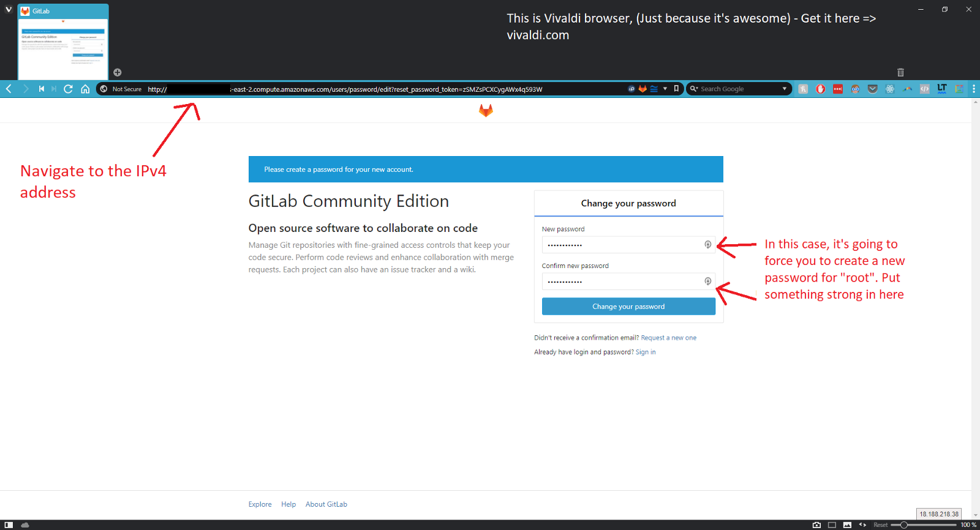Fast forward to the next page

click(x=54, y=89)
